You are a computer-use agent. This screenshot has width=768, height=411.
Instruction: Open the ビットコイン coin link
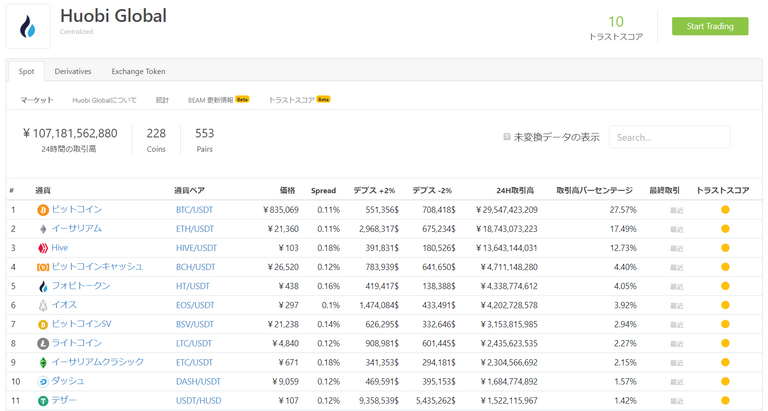click(77, 209)
